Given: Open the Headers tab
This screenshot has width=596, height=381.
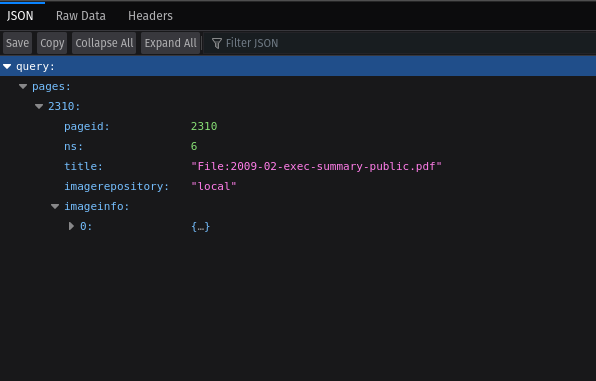Looking at the screenshot, I should tap(150, 16).
